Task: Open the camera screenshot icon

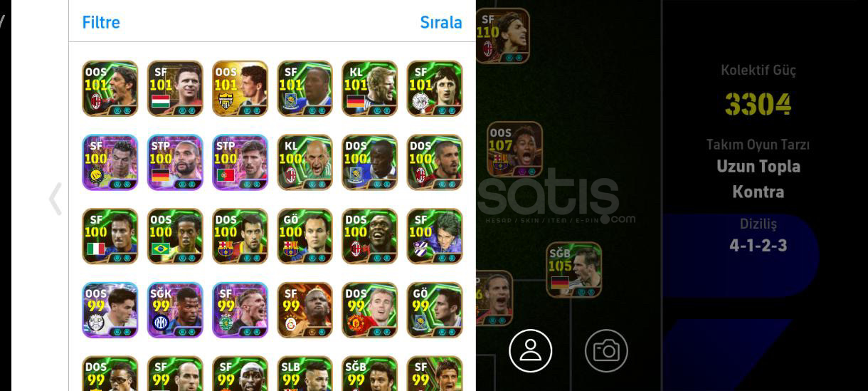Action: 606,350
